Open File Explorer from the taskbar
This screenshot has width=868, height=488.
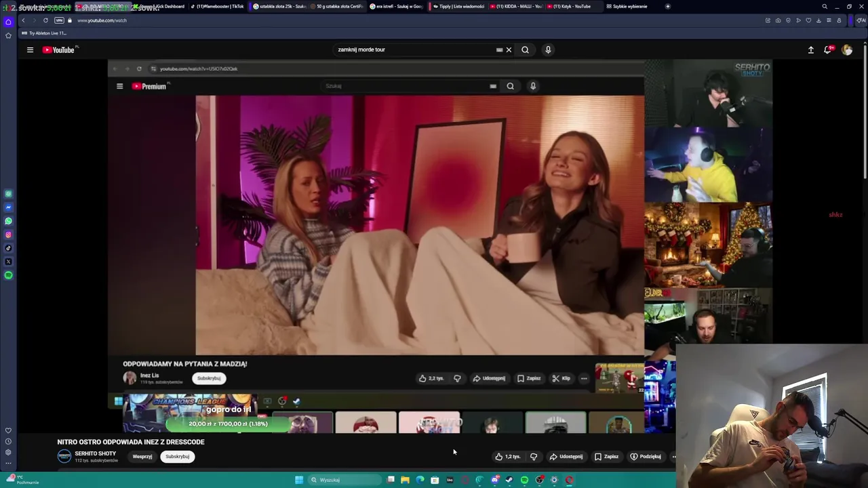click(405, 480)
